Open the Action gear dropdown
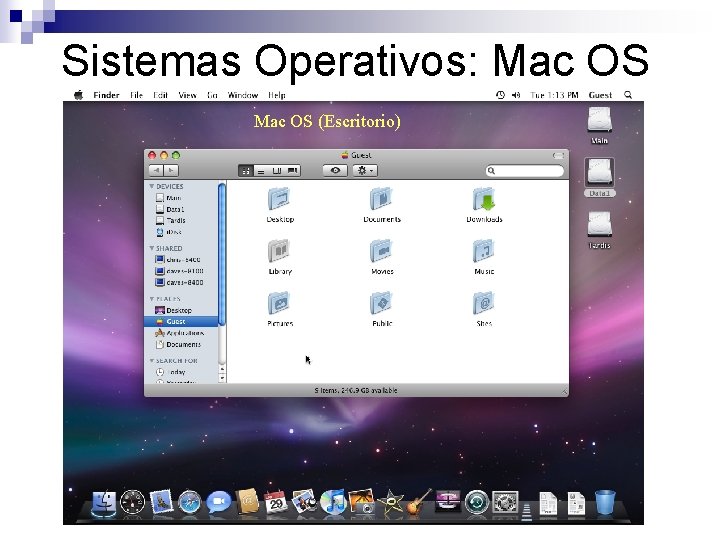The width and height of the screenshot is (720, 540). [365, 170]
